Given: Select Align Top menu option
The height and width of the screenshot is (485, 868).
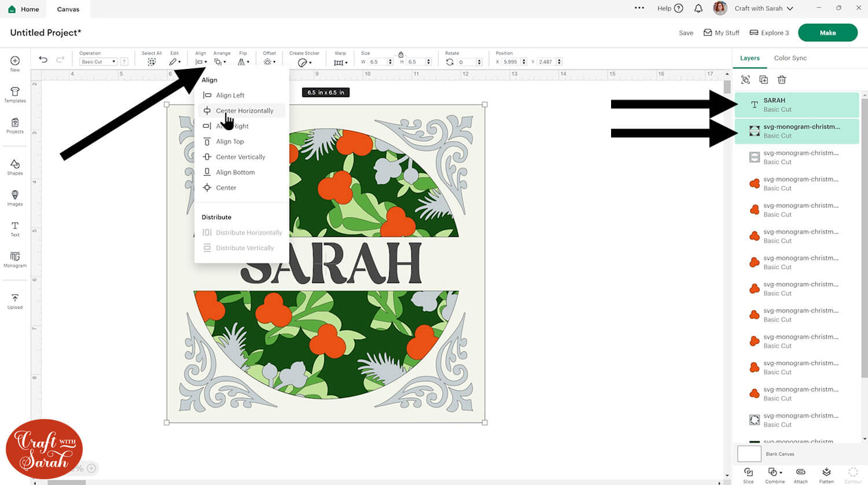Looking at the screenshot, I should coord(230,142).
